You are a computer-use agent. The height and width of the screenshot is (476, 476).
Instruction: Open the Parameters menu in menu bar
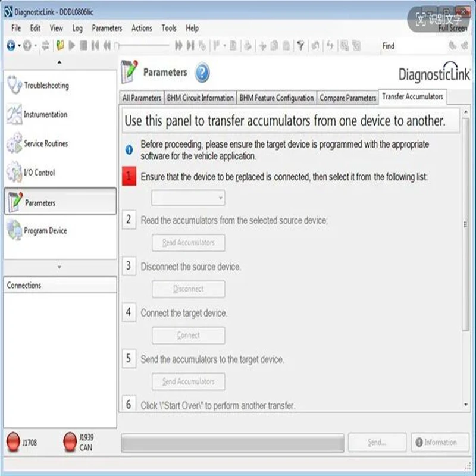coord(107,28)
